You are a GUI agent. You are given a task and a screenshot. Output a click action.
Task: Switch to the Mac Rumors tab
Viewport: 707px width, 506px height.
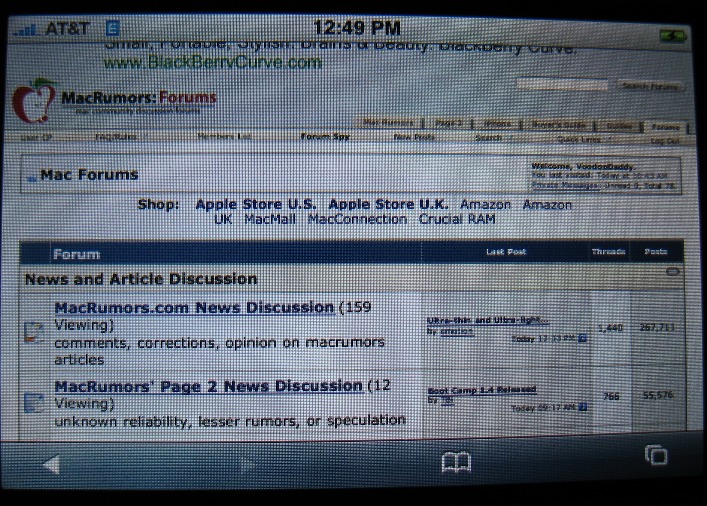coord(388,122)
